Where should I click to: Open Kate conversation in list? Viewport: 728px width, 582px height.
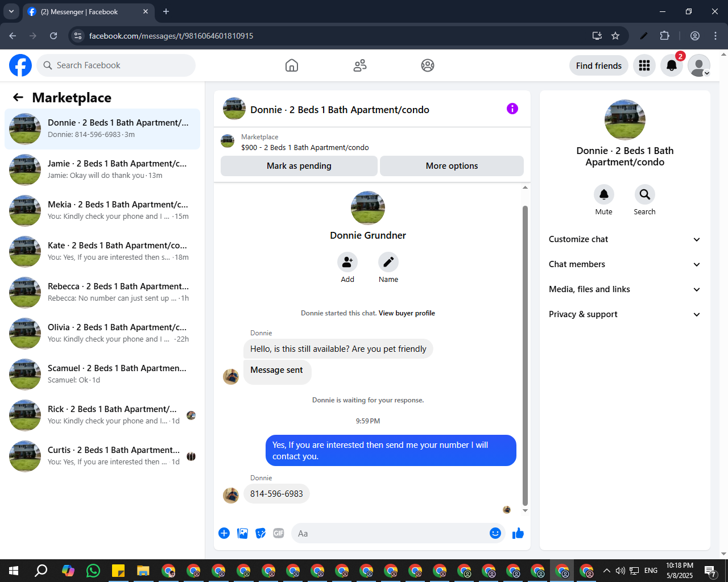point(102,252)
